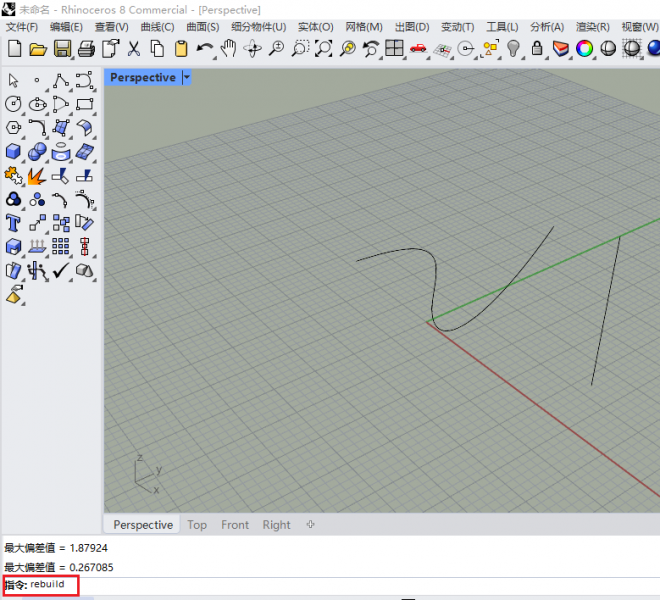Add a viewport tab with plus icon
Image resolution: width=660 pixels, height=600 pixels.
coord(311,525)
